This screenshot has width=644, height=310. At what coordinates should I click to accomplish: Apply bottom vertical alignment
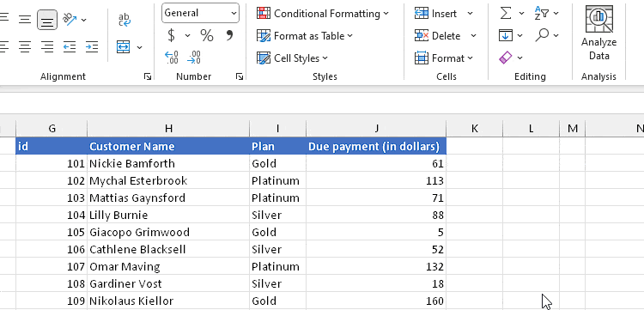(x=47, y=20)
